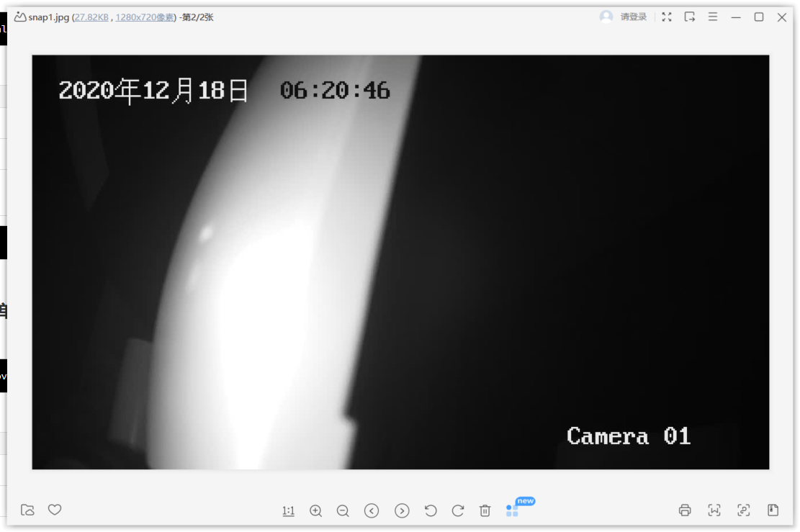Rotate the image clockwise

(x=458, y=510)
